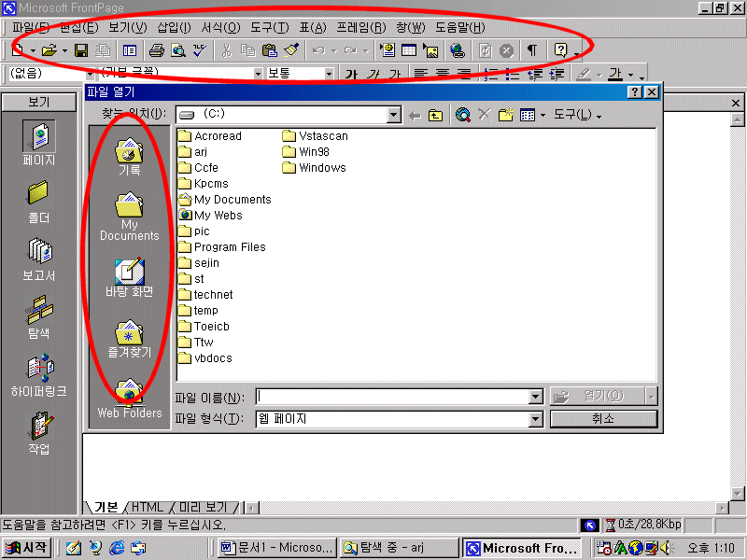Open the Views dropdown arrow in dialog toolbar

[543, 115]
